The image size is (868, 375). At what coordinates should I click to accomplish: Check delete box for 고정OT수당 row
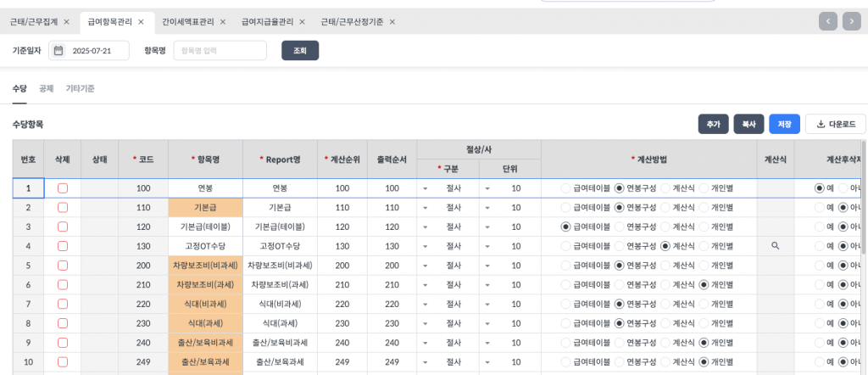(63, 246)
